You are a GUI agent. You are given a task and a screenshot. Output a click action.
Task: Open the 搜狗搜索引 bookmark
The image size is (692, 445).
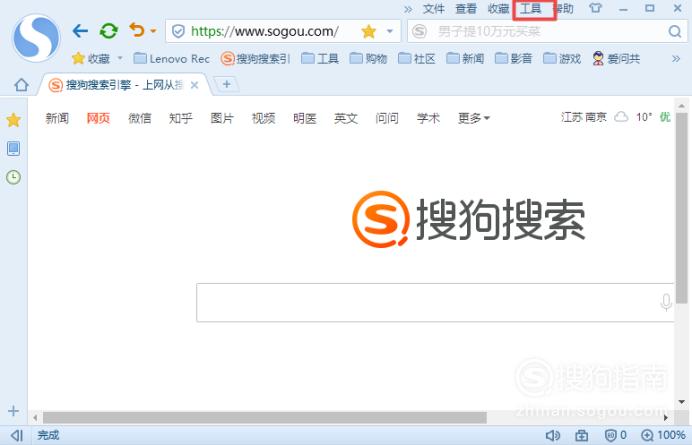coord(256,58)
